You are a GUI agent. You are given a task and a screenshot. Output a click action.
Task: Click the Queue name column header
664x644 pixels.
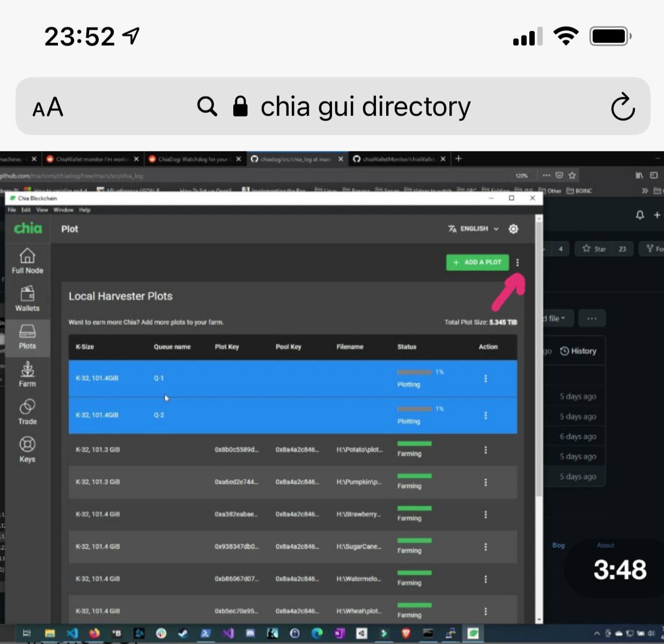[x=172, y=347]
